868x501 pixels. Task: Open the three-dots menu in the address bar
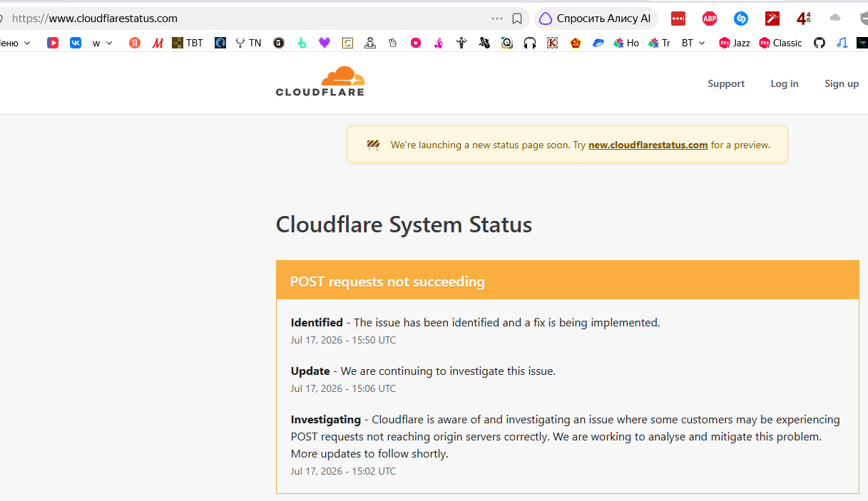(x=497, y=19)
